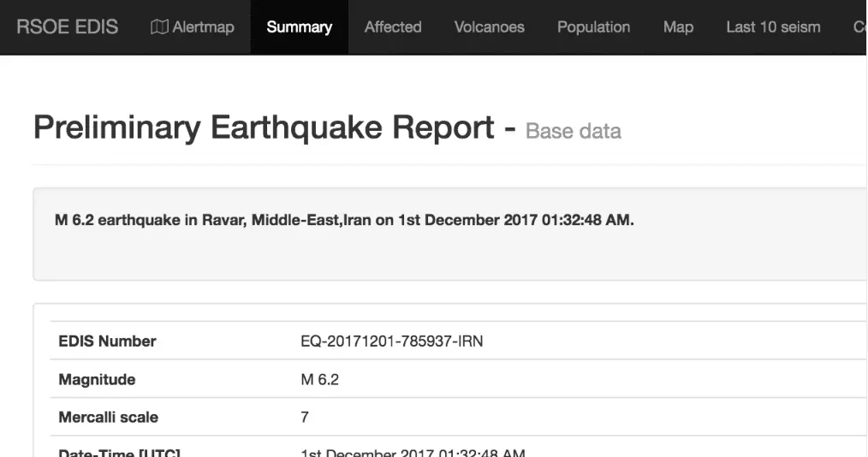Click the cut-off tab after Last 10 seism

click(x=859, y=27)
